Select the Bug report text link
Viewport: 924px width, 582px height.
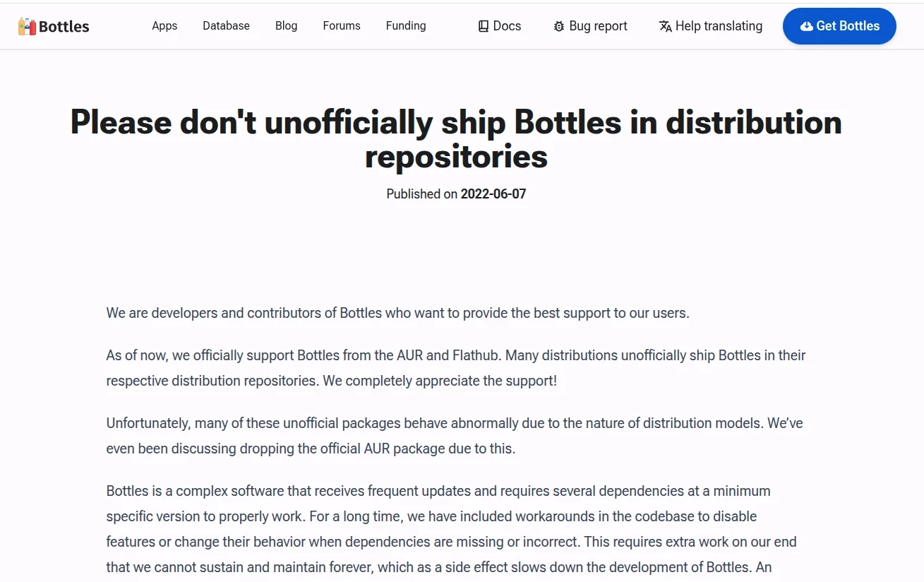[598, 26]
